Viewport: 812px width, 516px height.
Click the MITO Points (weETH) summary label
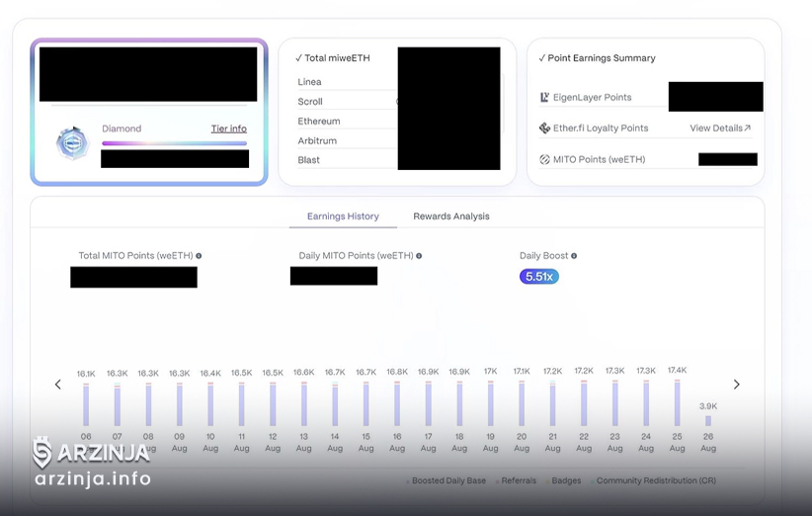(600, 159)
